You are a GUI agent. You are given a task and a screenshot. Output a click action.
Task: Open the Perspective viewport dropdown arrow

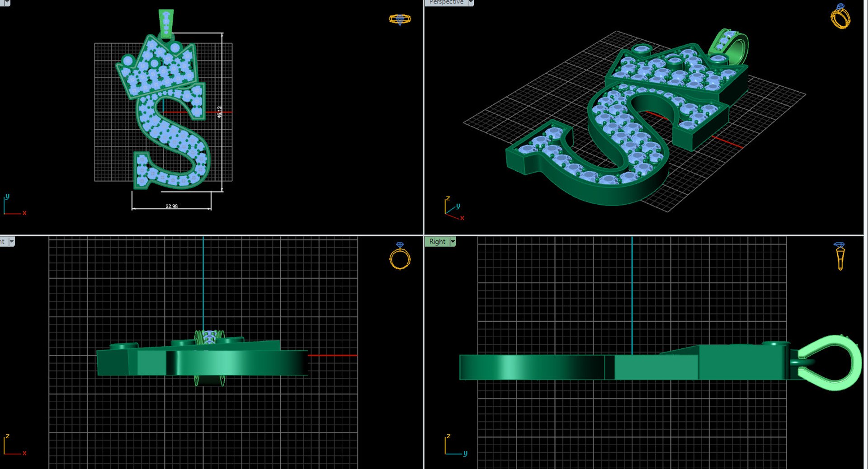[471, 2]
